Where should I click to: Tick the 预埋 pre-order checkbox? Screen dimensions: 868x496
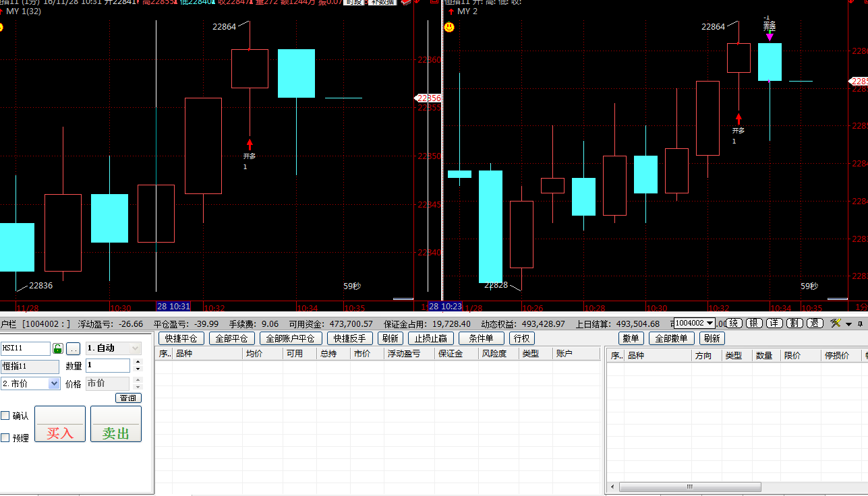click(x=5, y=438)
